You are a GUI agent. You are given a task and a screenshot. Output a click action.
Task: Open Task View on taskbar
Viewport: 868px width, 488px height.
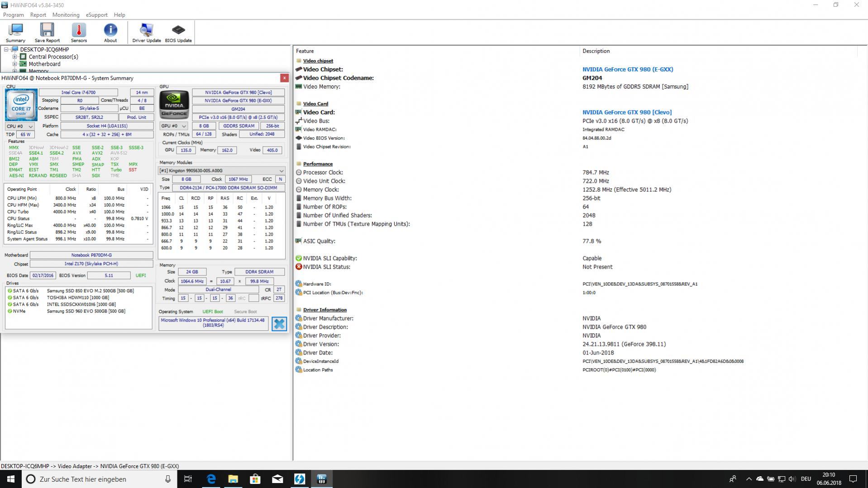[188, 479]
